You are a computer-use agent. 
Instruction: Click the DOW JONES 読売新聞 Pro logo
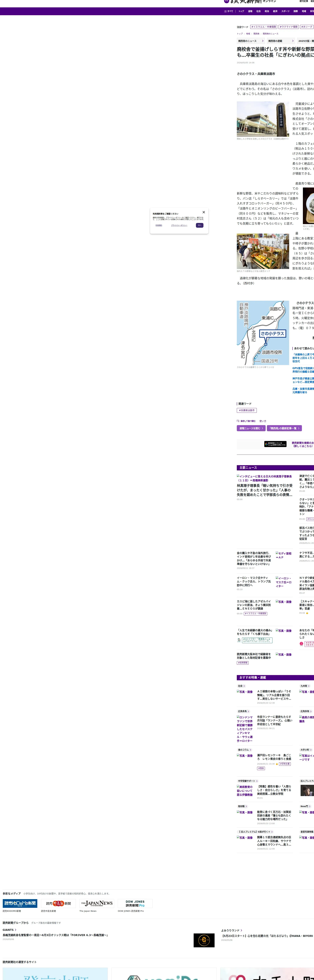(135, 904)
